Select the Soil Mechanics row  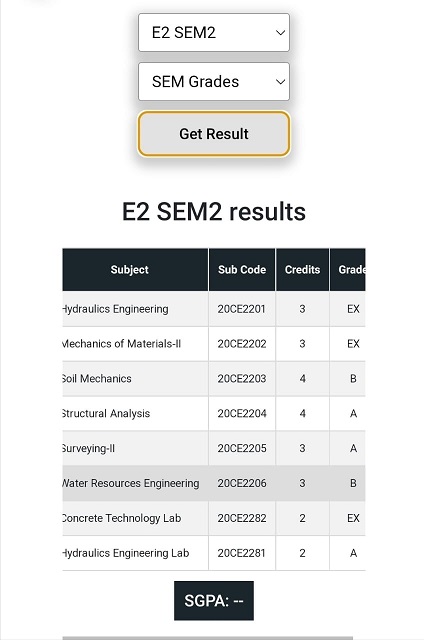214,378
